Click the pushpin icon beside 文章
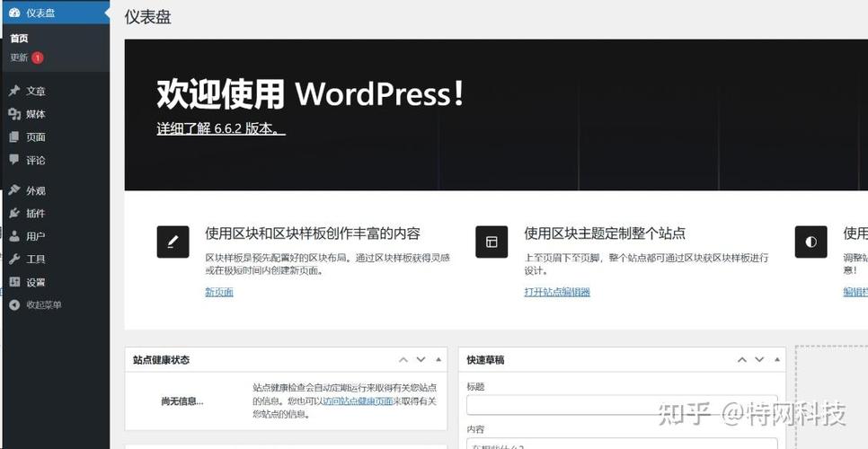868x449 pixels. [x=14, y=92]
